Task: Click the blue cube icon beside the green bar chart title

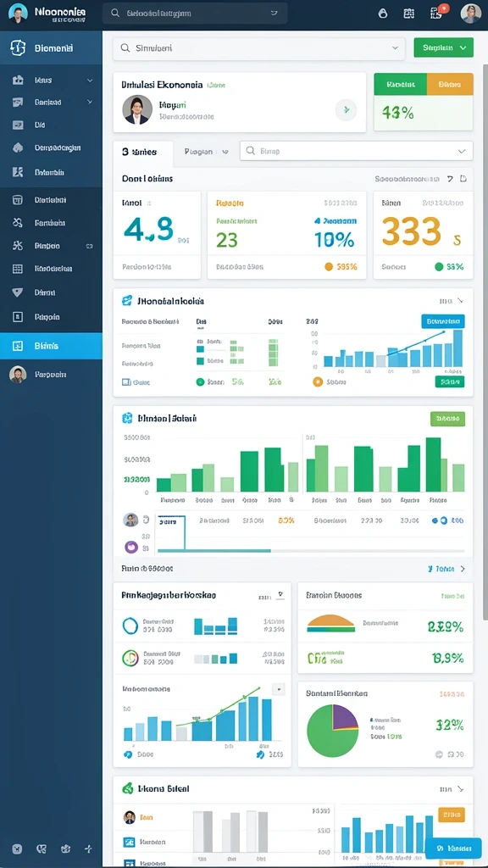Action: point(127,418)
